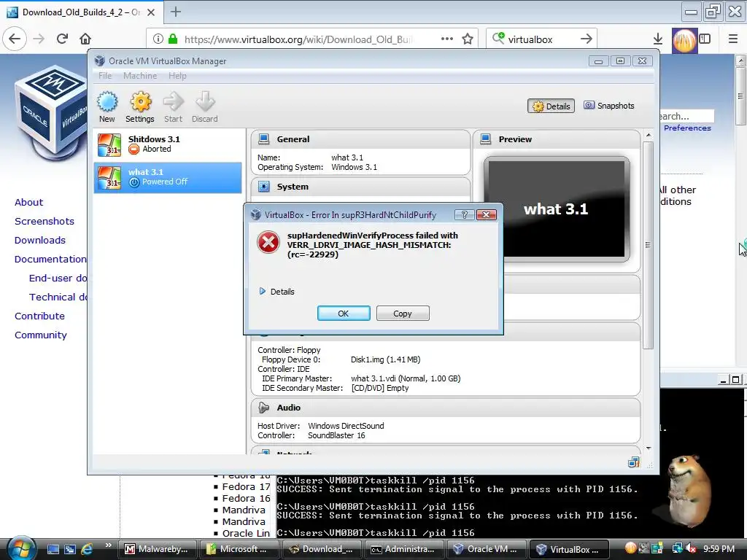
Task: Click the Windows DirectSound host driver text
Action: 346,426
